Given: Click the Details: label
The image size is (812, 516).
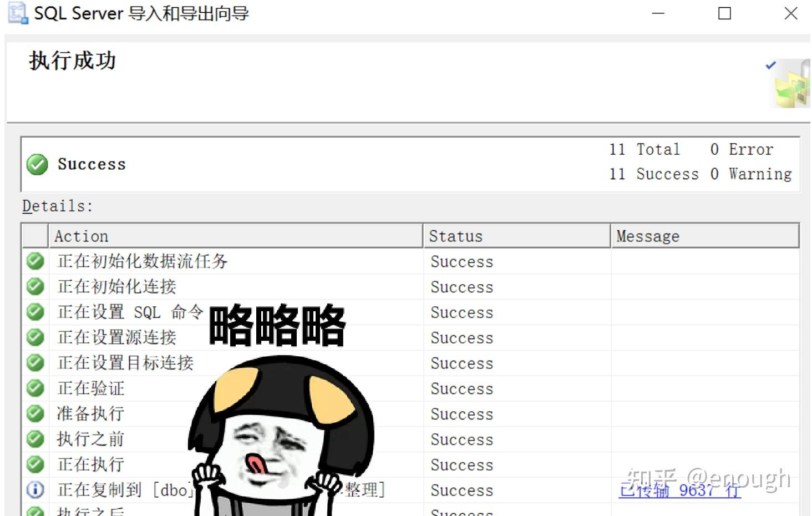Looking at the screenshot, I should (x=58, y=206).
